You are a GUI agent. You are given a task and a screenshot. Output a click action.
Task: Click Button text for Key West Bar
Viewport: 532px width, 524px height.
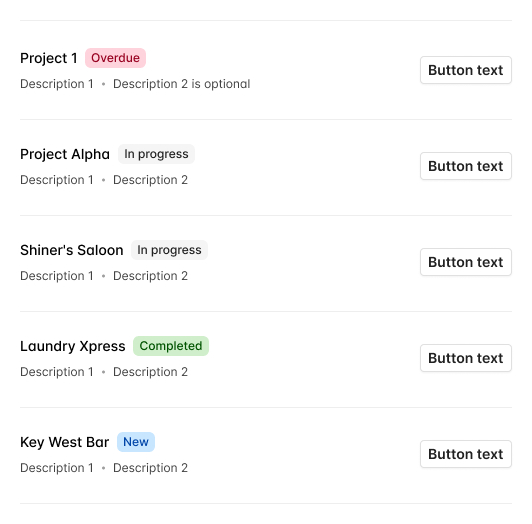coord(466,454)
